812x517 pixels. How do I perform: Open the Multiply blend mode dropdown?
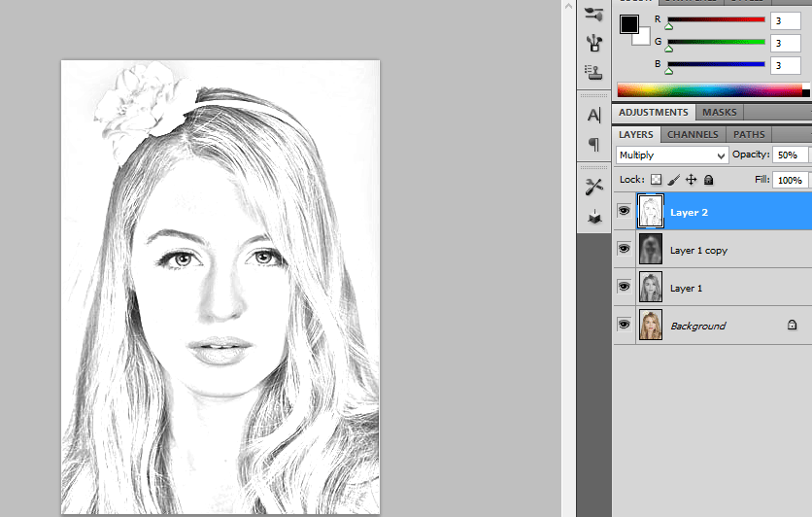[672, 155]
